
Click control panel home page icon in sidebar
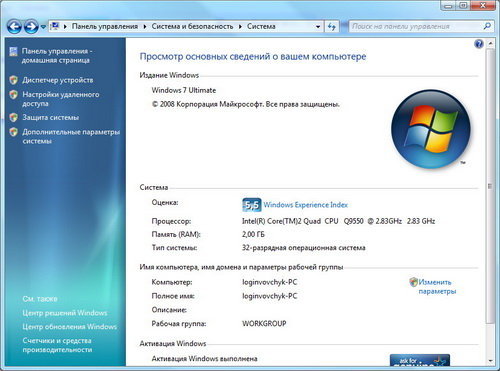[x=13, y=51]
